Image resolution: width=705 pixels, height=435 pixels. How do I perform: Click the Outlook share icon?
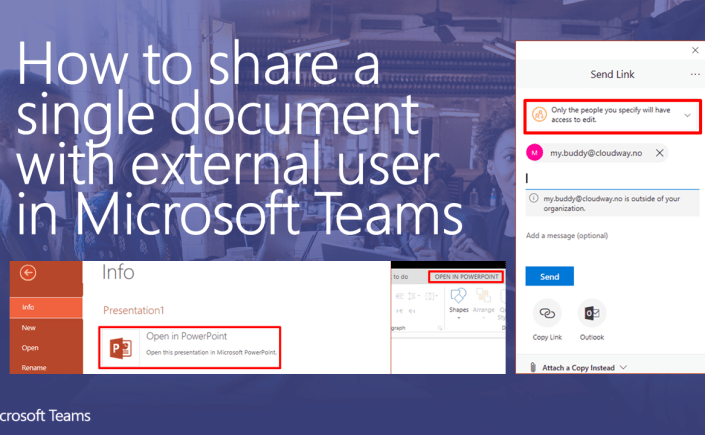point(591,314)
